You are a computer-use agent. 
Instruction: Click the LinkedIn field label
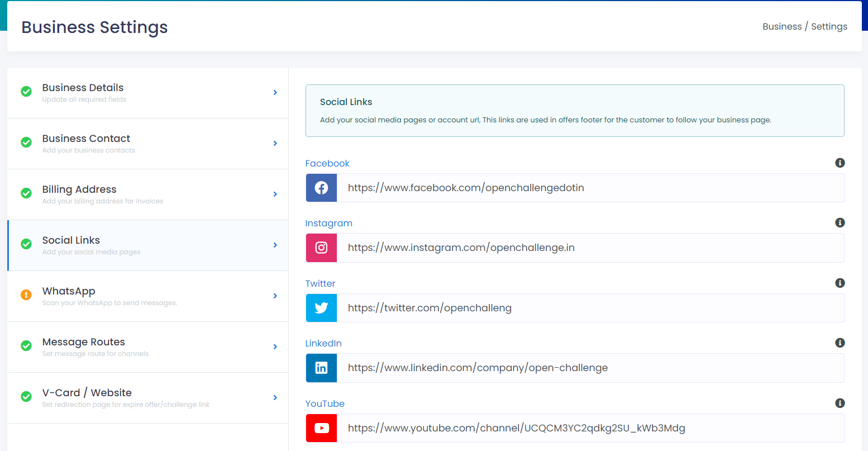point(323,343)
